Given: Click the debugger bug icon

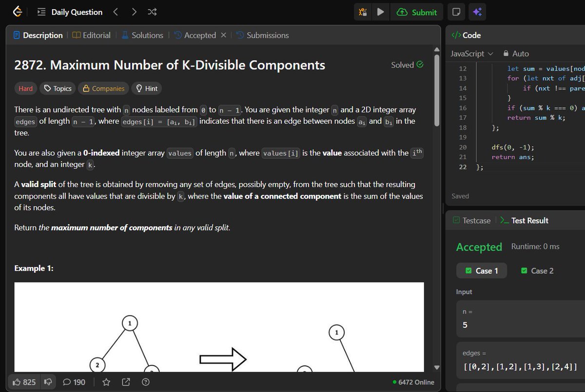Looking at the screenshot, I should pos(363,12).
